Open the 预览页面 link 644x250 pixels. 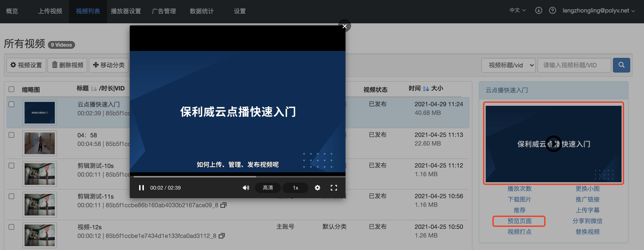tap(520, 221)
